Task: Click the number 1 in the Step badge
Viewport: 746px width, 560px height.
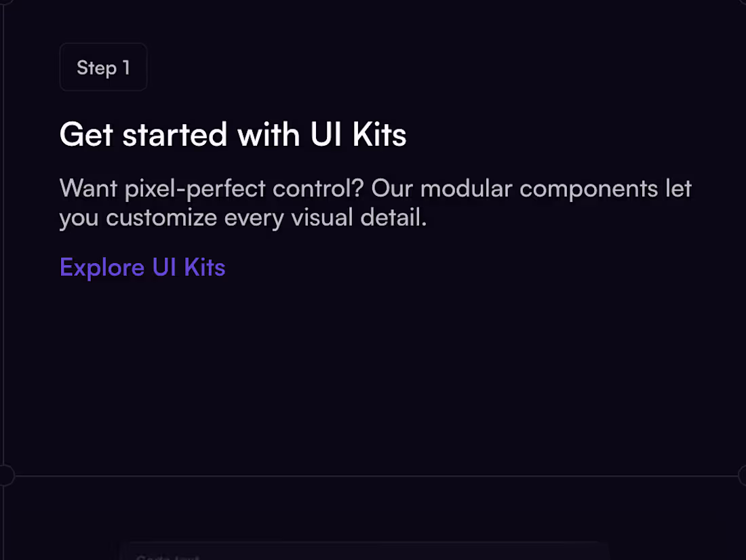Action: (125, 68)
